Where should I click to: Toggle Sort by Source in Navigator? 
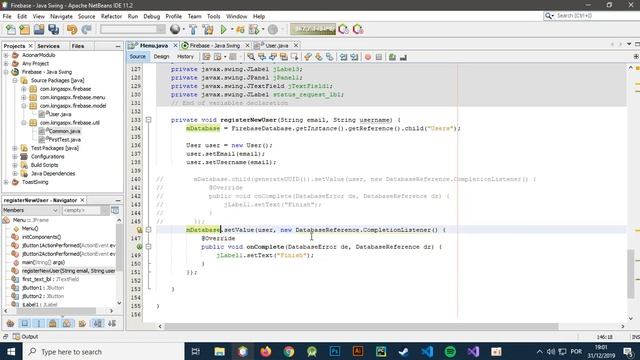point(112,324)
